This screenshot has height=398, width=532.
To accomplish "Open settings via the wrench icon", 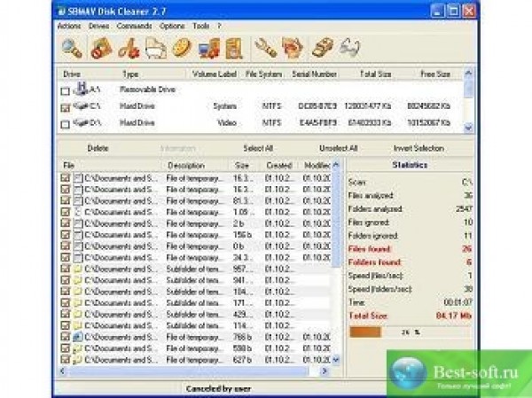I will 266,48.
